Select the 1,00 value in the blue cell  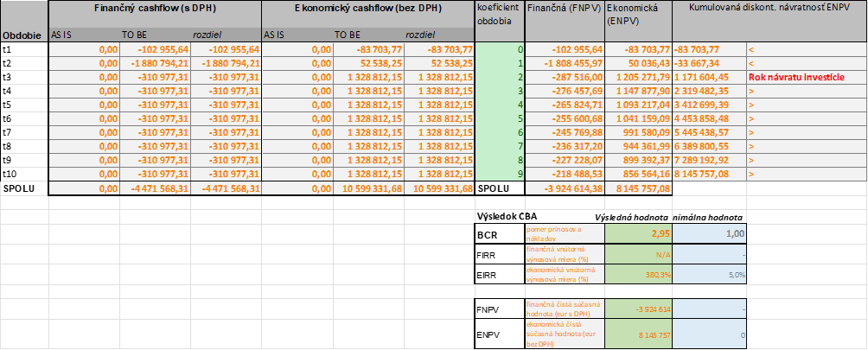[710, 233]
